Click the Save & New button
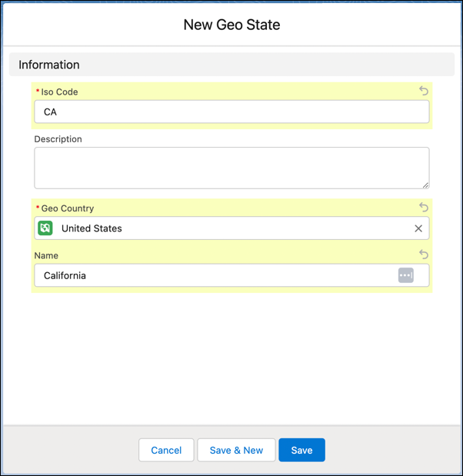The image size is (463, 476). [236, 450]
